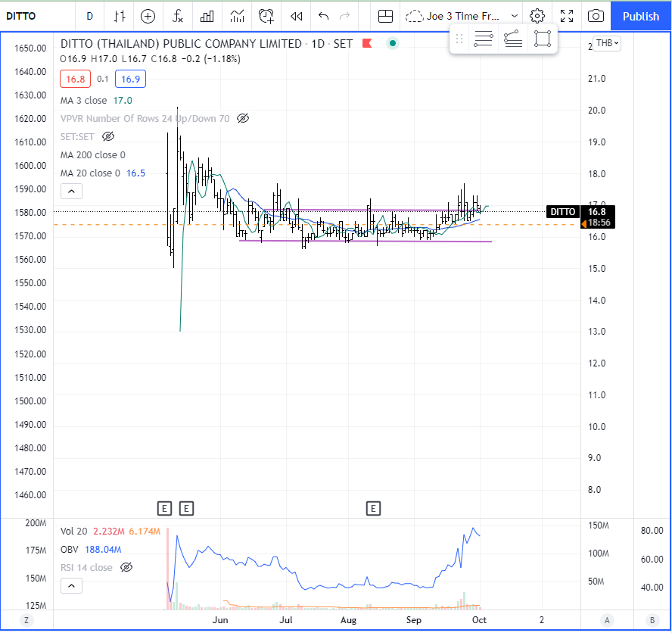Click the blue 16.9 buy button
This screenshot has width=672, height=633.
[x=130, y=79]
